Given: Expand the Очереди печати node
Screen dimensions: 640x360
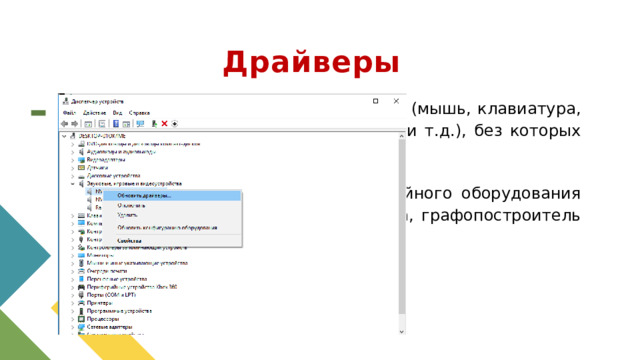Looking at the screenshot, I should (73, 271).
